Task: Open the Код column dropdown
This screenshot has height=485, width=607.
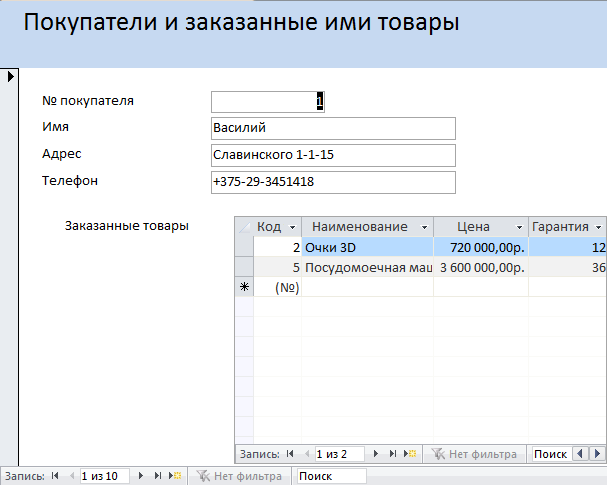Action: [x=292, y=227]
